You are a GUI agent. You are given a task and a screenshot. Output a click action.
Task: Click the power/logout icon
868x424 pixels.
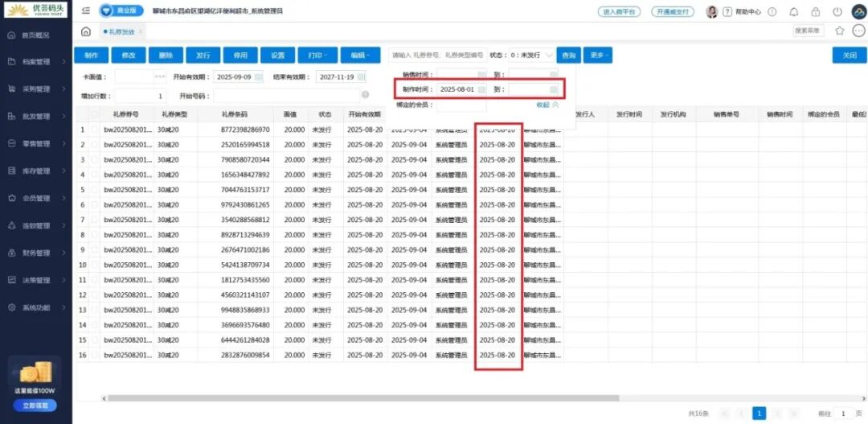pos(837,12)
